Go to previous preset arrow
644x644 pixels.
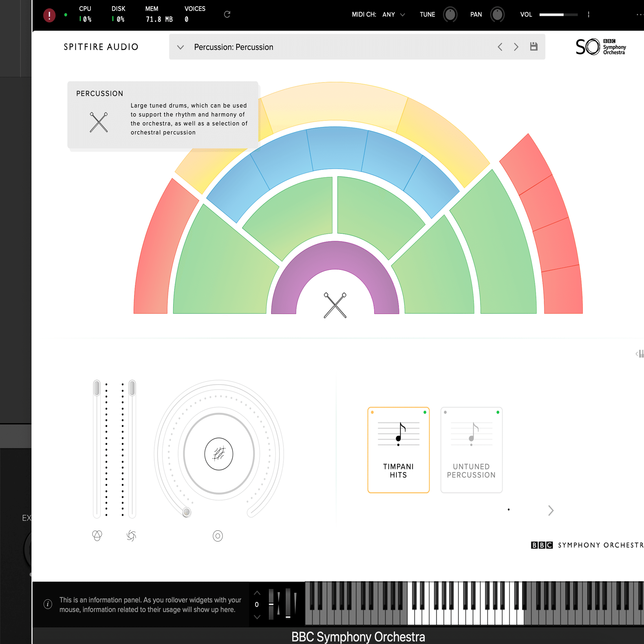click(500, 47)
